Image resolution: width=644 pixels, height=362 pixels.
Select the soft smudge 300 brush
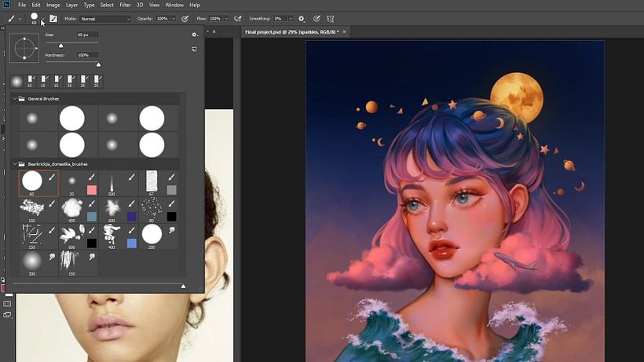[38, 263]
